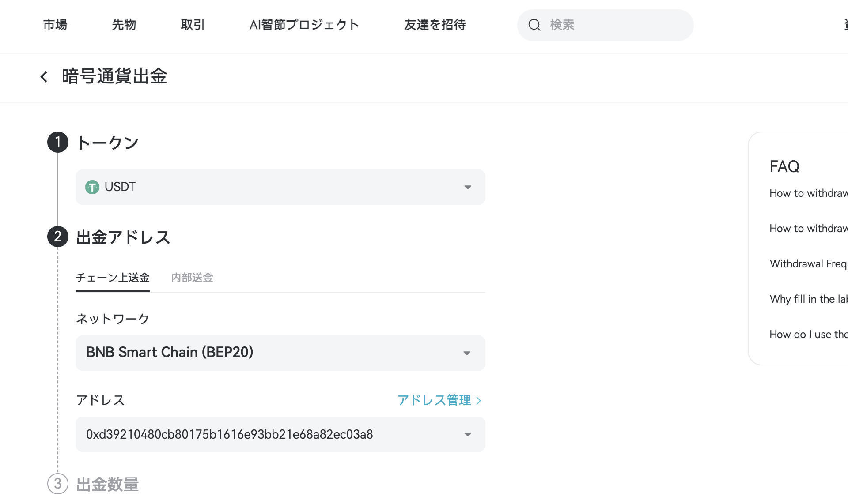
Task: Click the step 2 circle indicator
Action: coord(57,237)
